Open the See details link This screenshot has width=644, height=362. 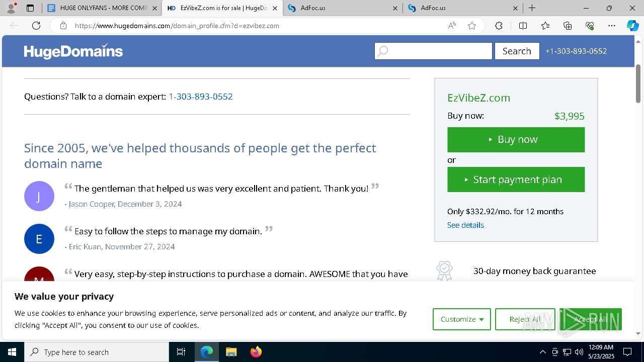(x=465, y=225)
